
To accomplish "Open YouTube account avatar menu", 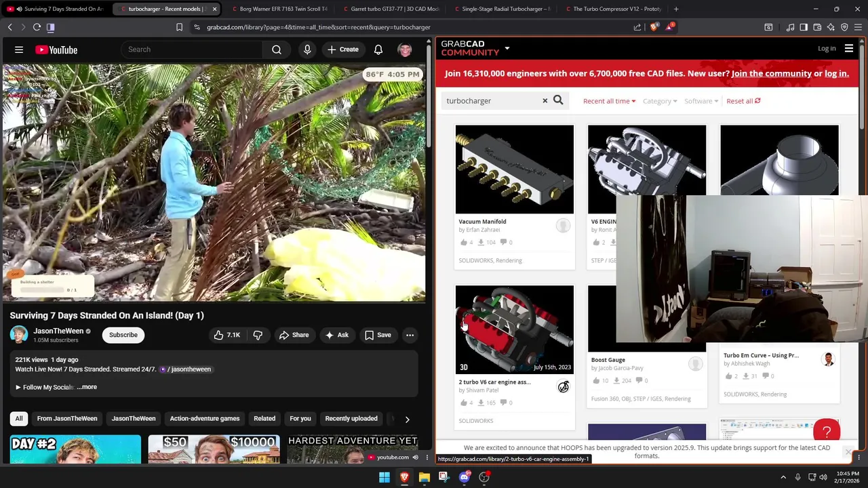I will click(x=405, y=49).
